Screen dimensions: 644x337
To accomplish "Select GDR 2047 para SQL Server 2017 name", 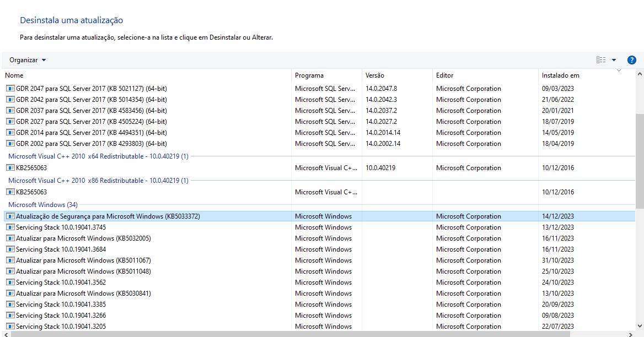I will point(91,89).
